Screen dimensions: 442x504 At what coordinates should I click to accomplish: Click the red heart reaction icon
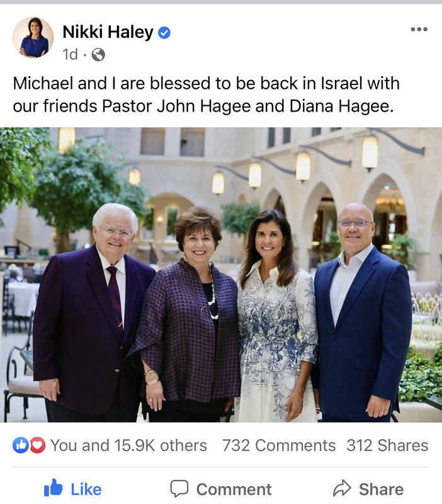[x=38, y=445]
